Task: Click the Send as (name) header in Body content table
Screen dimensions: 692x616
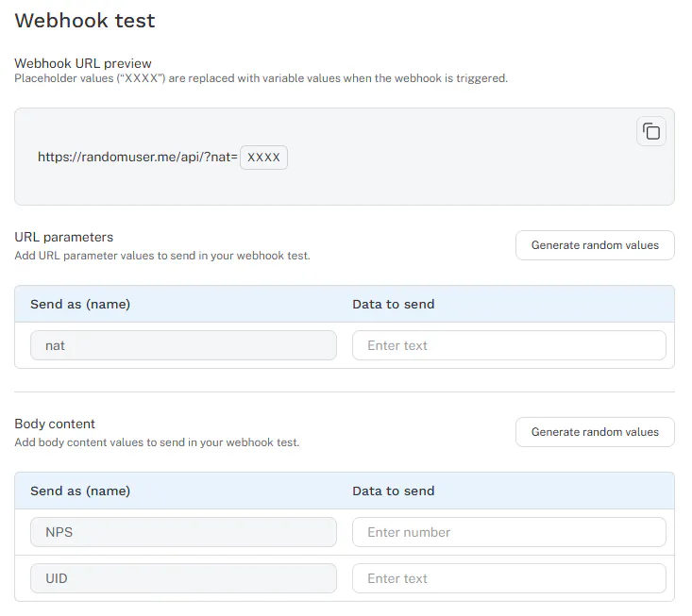Action: click(x=80, y=491)
